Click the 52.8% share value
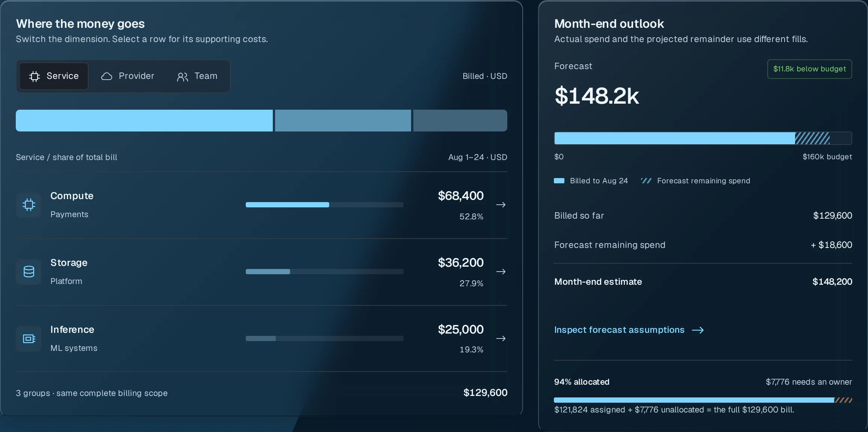The height and width of the screenshot is (432, 868). tap(471, 217)
